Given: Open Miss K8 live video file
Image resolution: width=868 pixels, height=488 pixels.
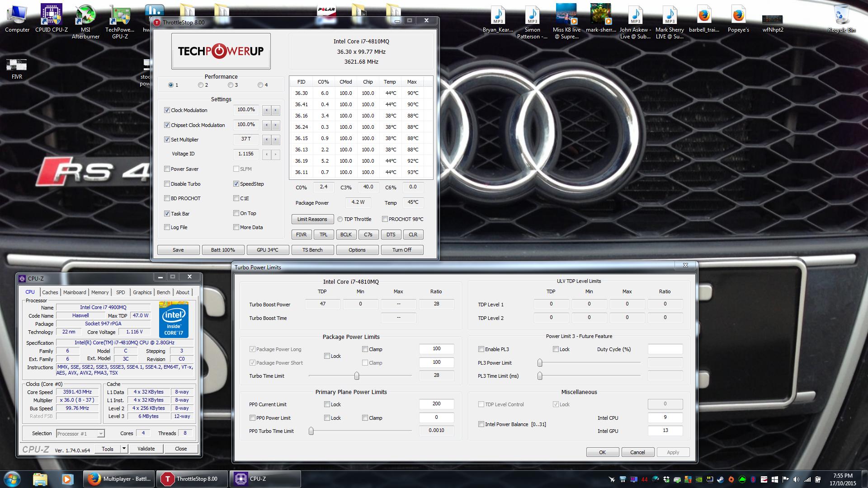Looking at the screenshot, I should 566,22.
